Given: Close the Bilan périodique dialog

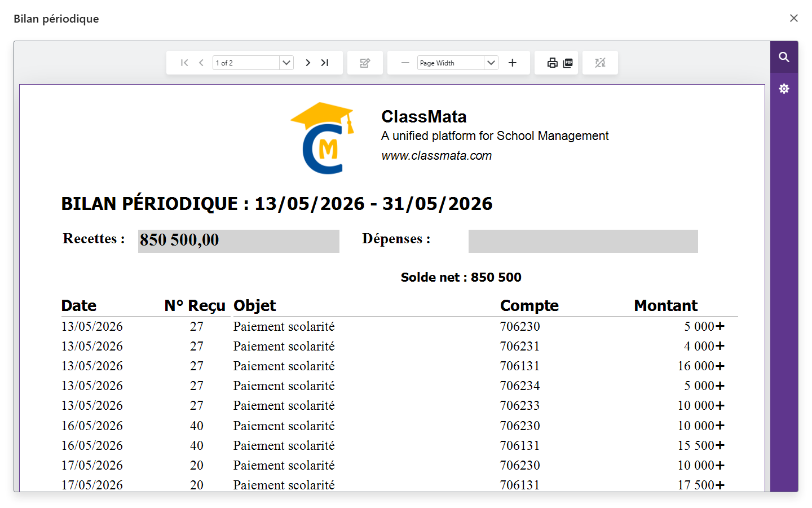Looking at the screenshot, I should click(794, 18).
